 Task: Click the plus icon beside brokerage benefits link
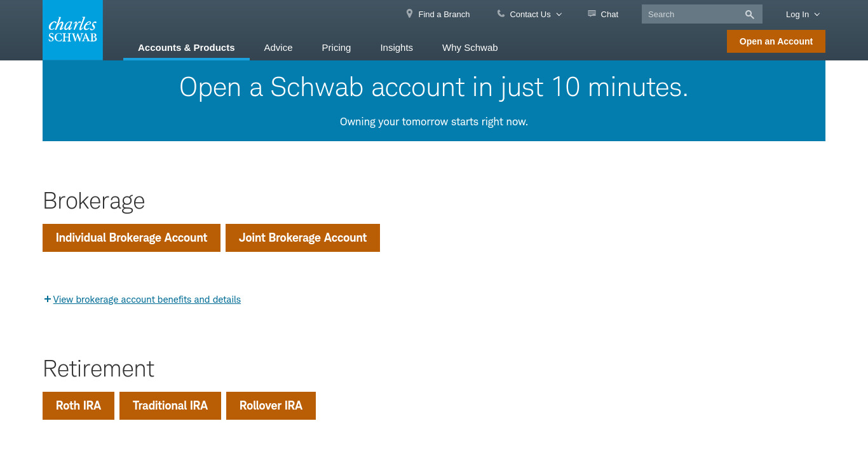[48, 299]
